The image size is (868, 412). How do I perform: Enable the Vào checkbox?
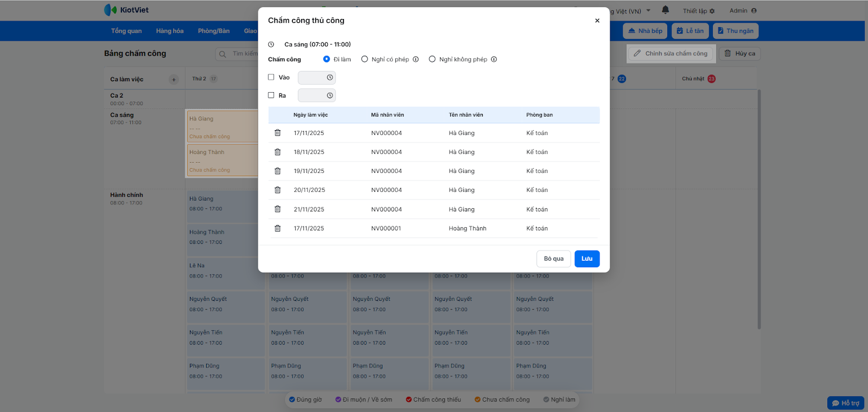pos(271,77)
